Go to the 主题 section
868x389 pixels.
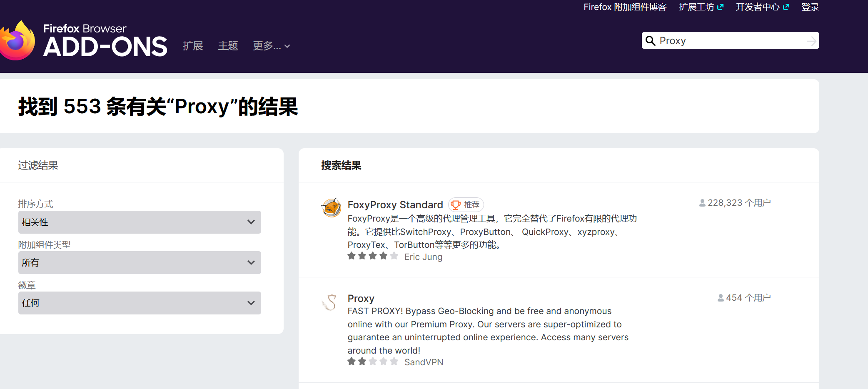point(228,46)
